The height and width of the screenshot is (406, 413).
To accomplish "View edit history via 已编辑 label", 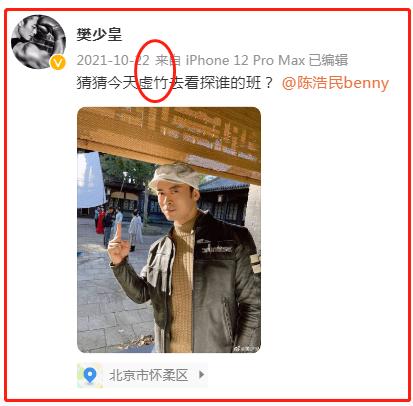I will coord(328,60).
